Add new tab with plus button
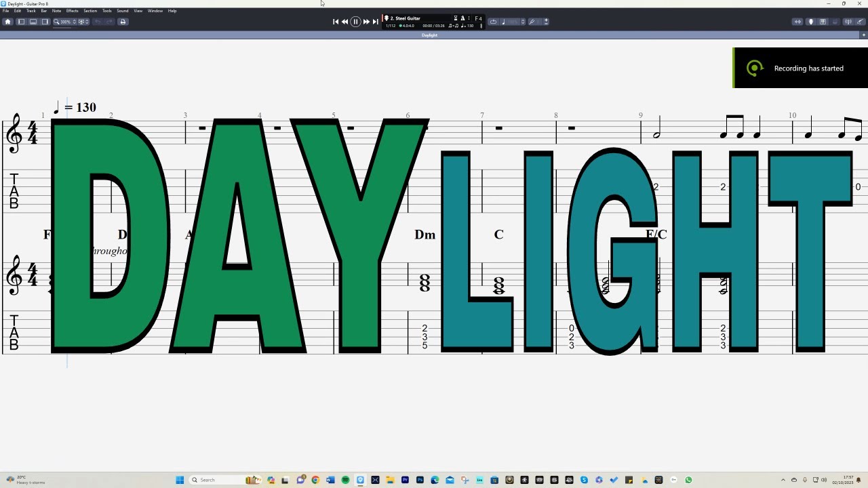The width and height of the screenshot is (868, 488). (x=863, y=35)
